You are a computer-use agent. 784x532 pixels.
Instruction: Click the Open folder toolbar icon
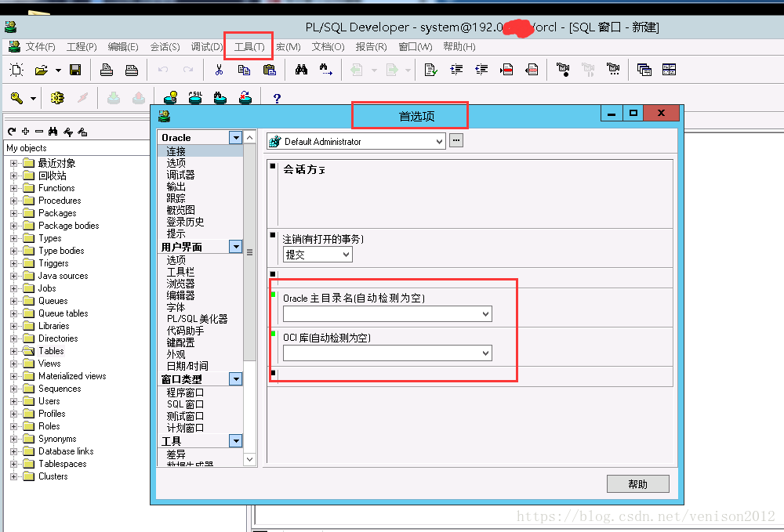[42, 70]
